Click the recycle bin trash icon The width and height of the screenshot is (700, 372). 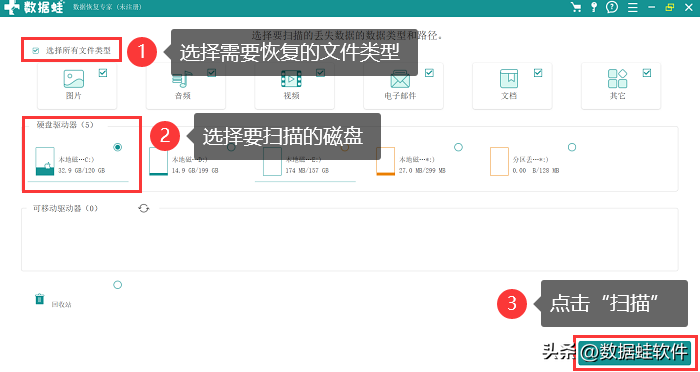tap(40, 299)
